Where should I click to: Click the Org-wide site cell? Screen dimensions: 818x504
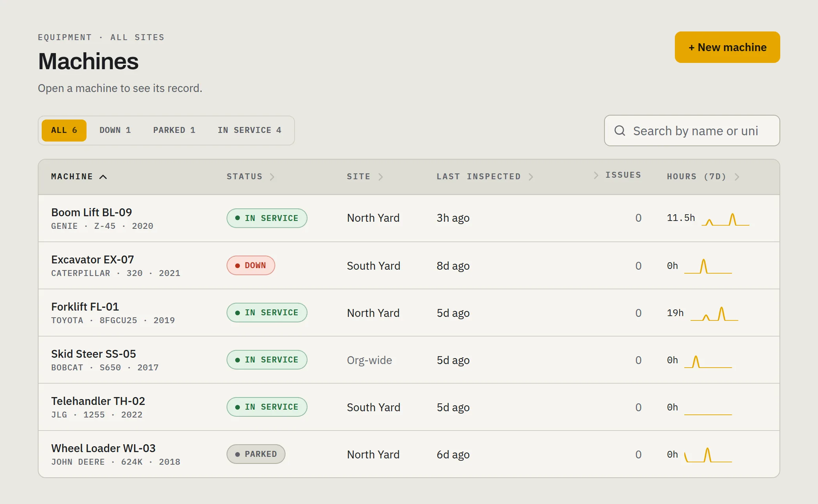pyautogui.click(x=369, y=360)
